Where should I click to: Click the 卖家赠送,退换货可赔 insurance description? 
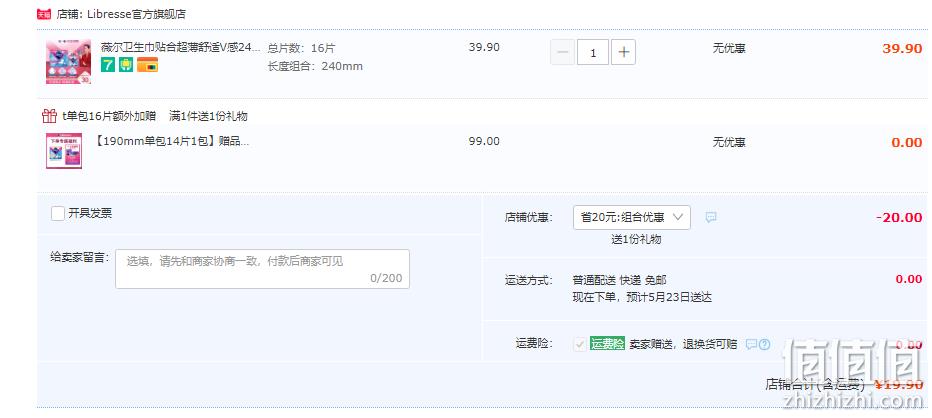pyautogui.click(x=684, y=344)
